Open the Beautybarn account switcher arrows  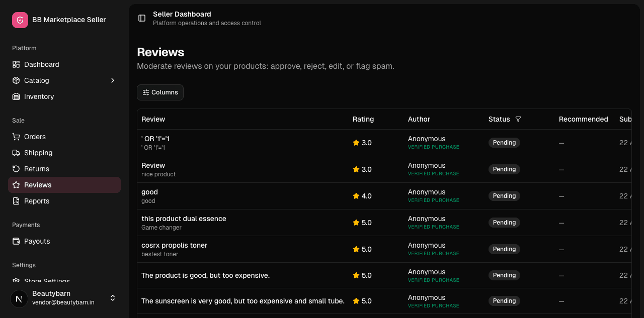(113, 298)
